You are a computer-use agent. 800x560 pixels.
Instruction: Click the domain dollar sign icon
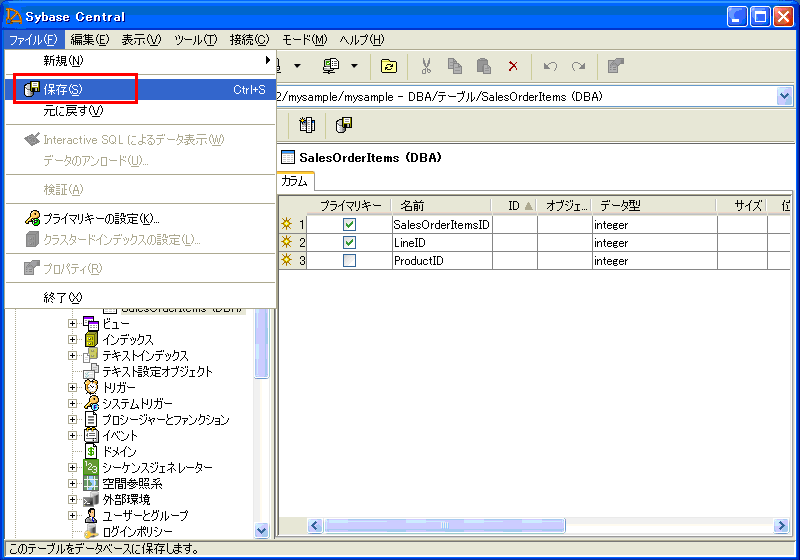92,451
